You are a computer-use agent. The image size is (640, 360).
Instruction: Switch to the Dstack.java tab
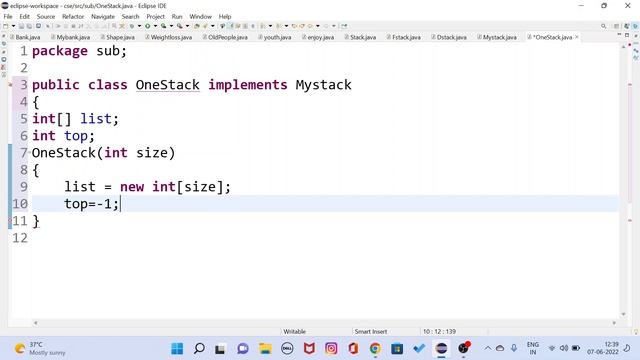(x=449, y=37)
